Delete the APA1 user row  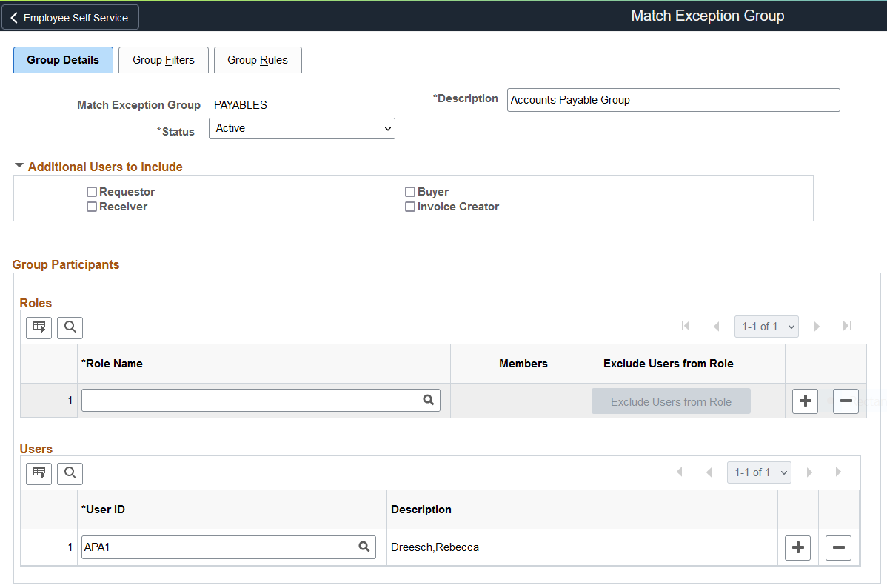[838, 548]
